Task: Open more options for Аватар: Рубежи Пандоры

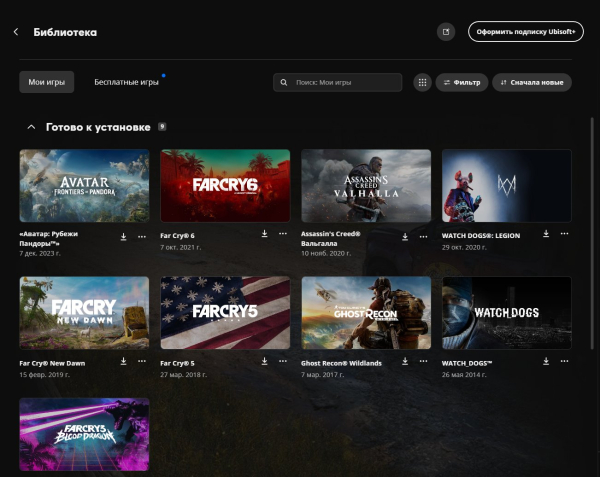Action: 142,237
